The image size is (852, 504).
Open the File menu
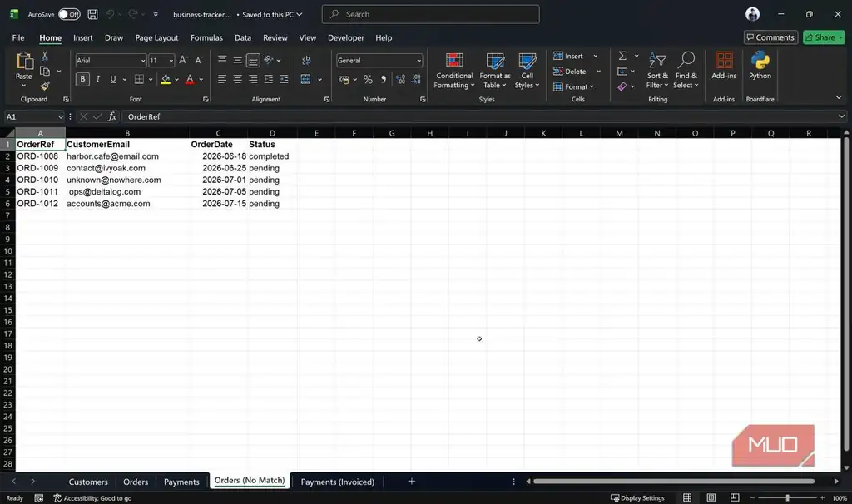(18, 38)
